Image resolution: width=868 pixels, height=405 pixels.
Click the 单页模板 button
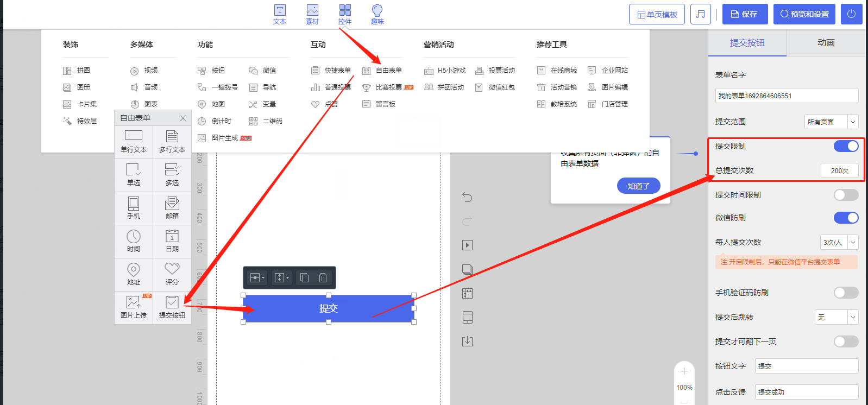pos(657,14)
